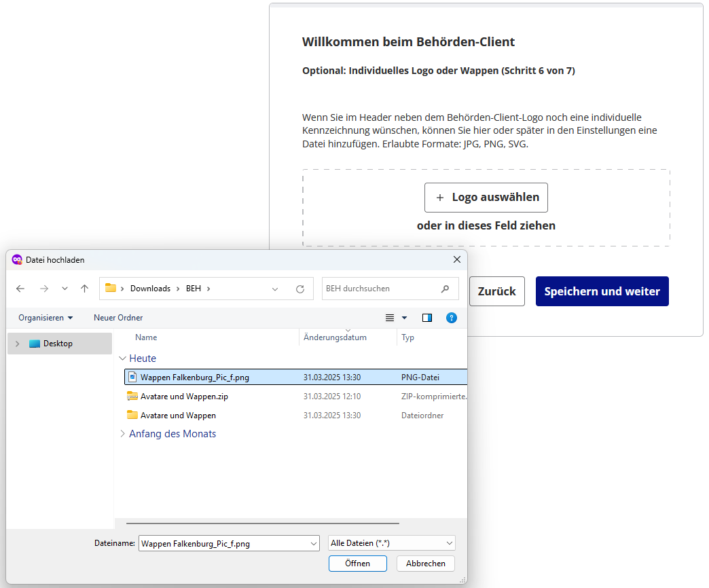
Task: Collapse the Heute group
Action: pyautogui.click(x=122, y=359)
